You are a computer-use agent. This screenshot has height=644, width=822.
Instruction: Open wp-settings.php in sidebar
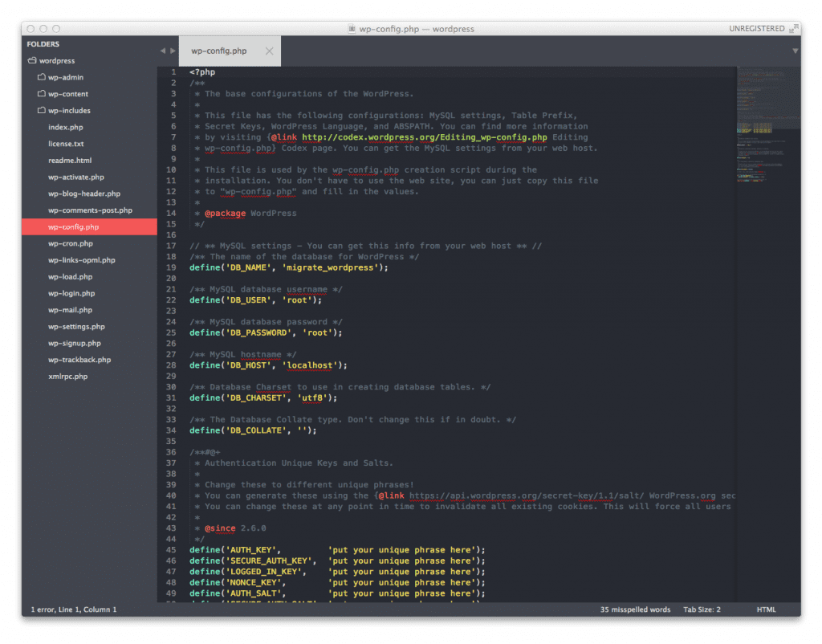(76, 327)
